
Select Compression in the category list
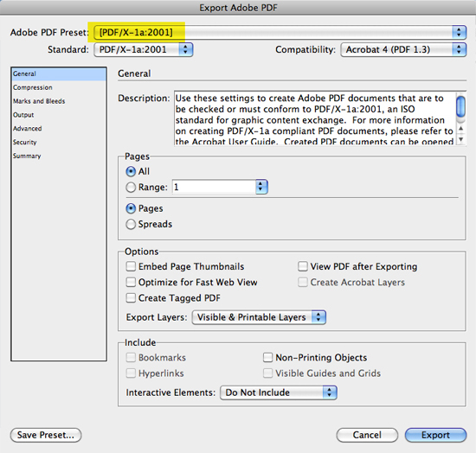click(59, 87)
